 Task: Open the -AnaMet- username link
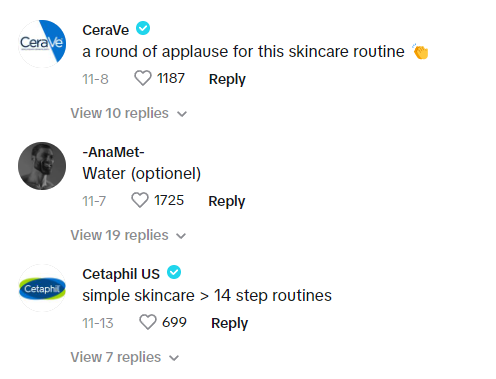[113, 152]
